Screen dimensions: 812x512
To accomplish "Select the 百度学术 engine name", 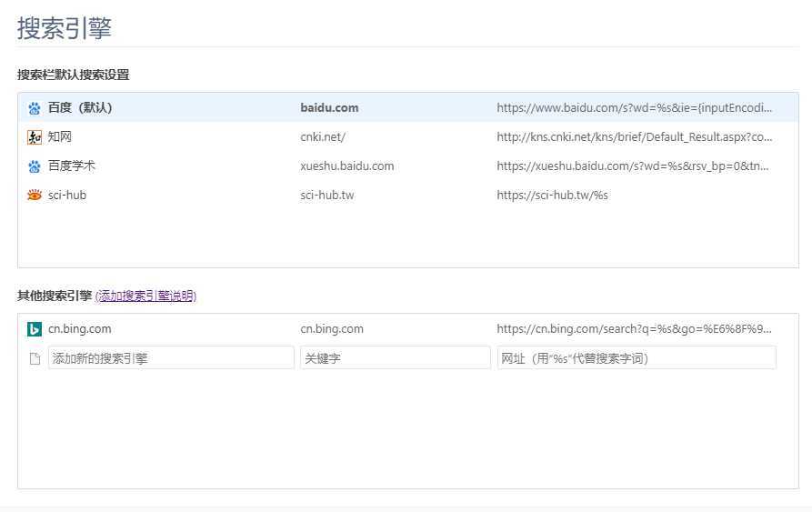I will point(72,166).
